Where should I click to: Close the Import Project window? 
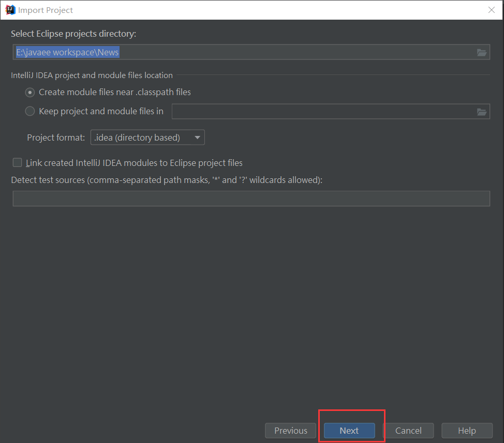click(492, 10)
